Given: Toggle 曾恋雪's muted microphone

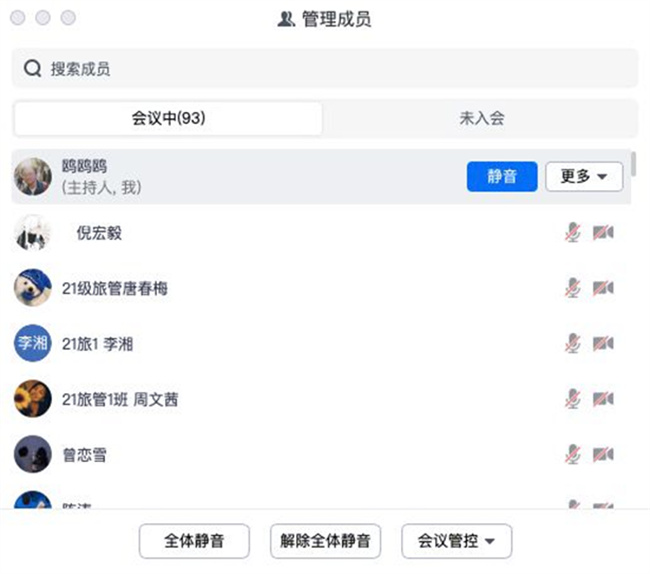Looking at the screenshot, I should 572,454.
